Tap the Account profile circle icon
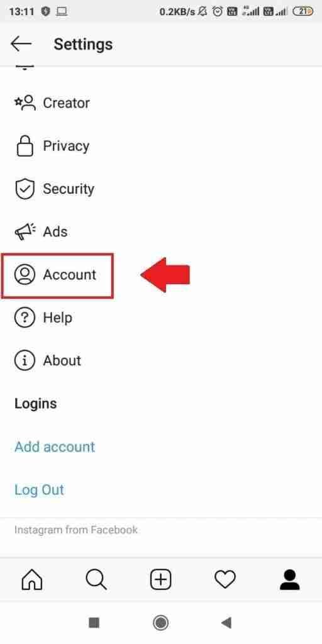This screenshot has height=644, width=322. click(x=25, y=274)
